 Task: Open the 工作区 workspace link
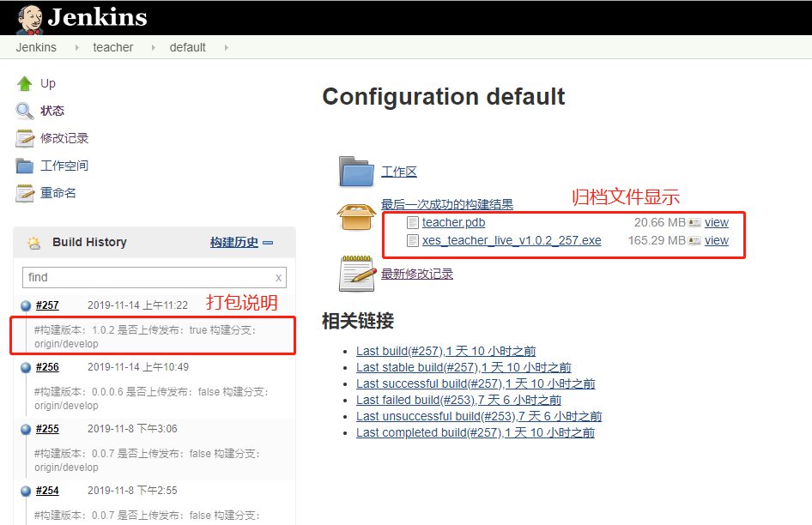[x=399, y=172]
